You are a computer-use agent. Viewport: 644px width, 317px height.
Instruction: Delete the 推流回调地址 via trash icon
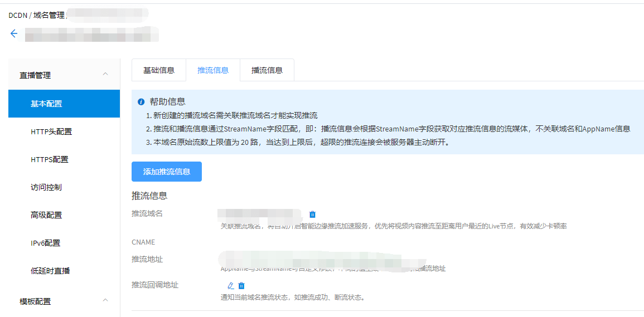tap(241, 285)
